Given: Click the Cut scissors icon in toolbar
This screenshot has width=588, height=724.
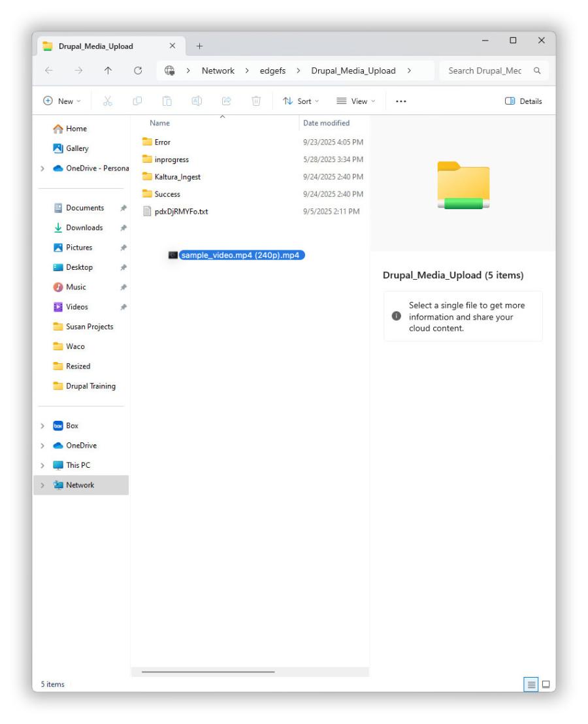Looking at the screenshot, I should [108, 101].
